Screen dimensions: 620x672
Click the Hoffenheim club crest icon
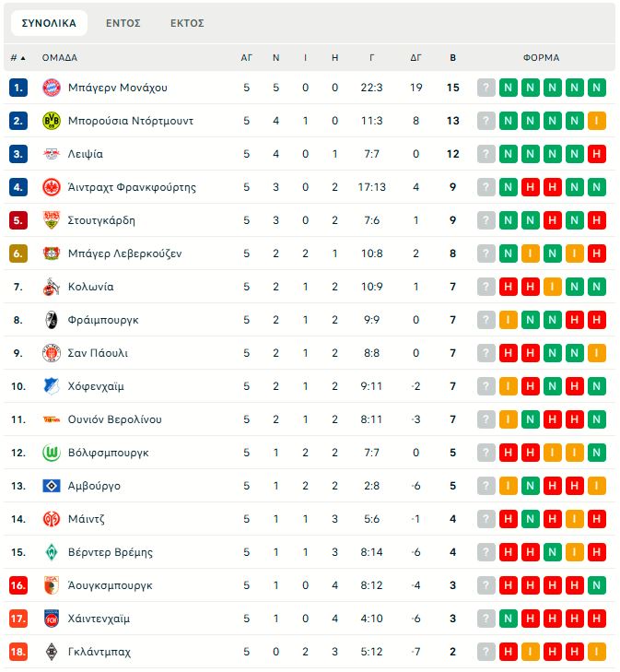click(x=51, y=386)
